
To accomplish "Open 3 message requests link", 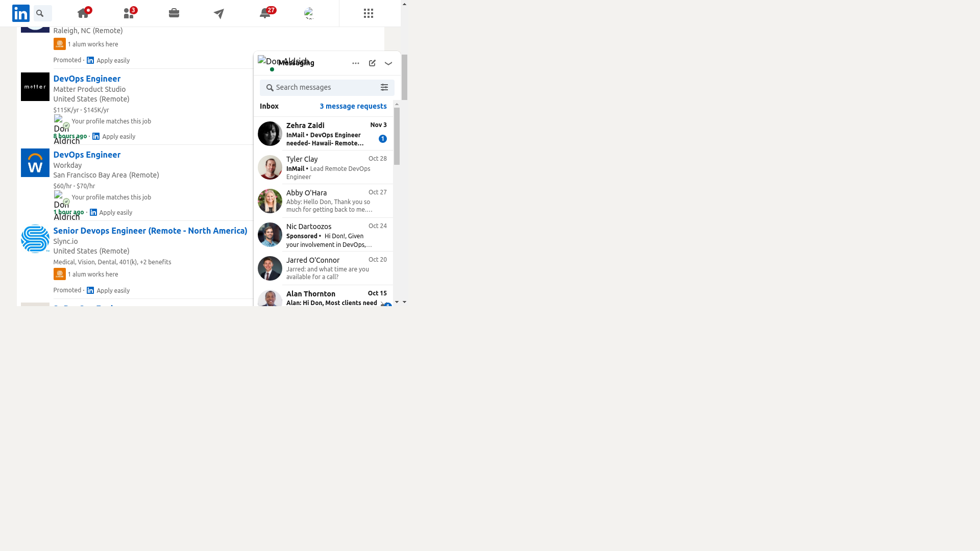I will pyautogui.click(x=353, y=106).
